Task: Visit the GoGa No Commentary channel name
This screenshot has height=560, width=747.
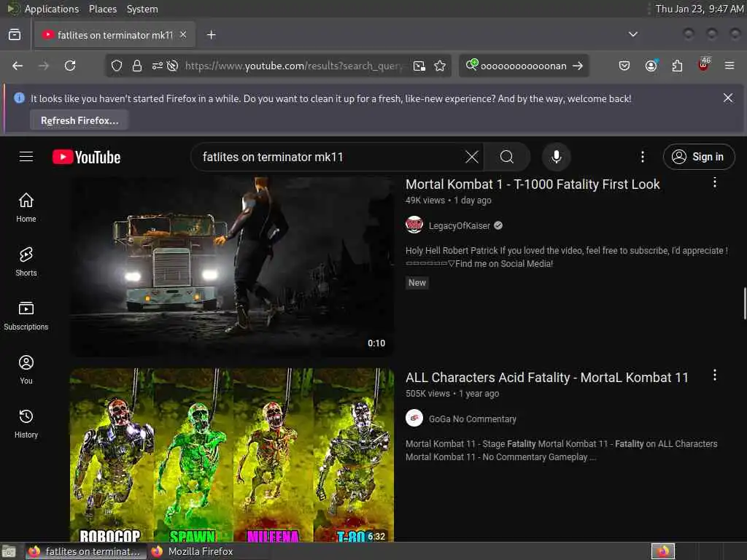Action: [472, 419]
